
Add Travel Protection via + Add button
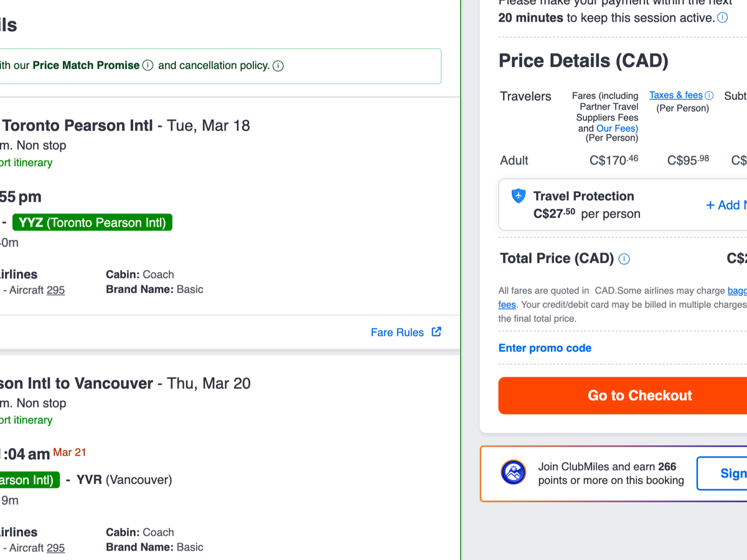point(726,205)
